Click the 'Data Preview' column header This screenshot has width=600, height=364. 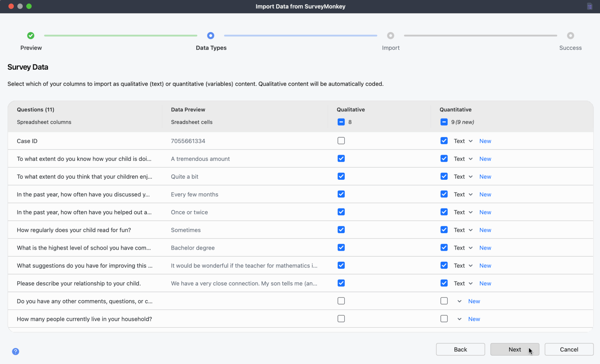point(188,110)
